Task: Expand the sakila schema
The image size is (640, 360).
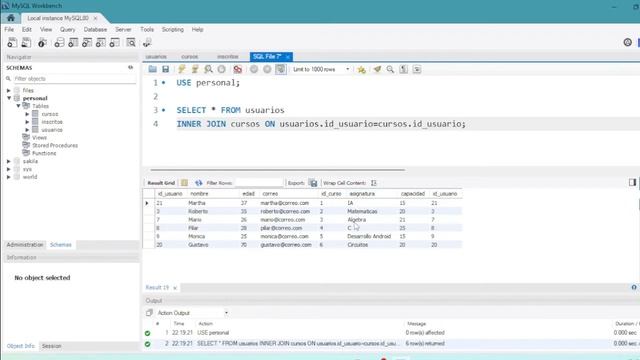Action: (x=9, y=161)
